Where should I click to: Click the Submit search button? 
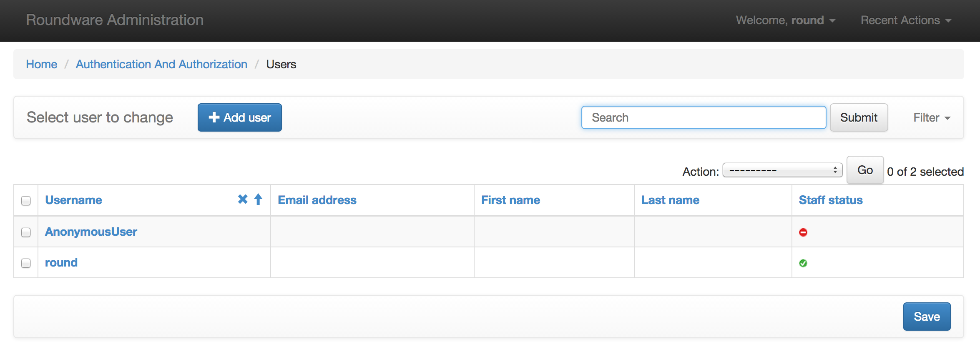coord(859,117)
